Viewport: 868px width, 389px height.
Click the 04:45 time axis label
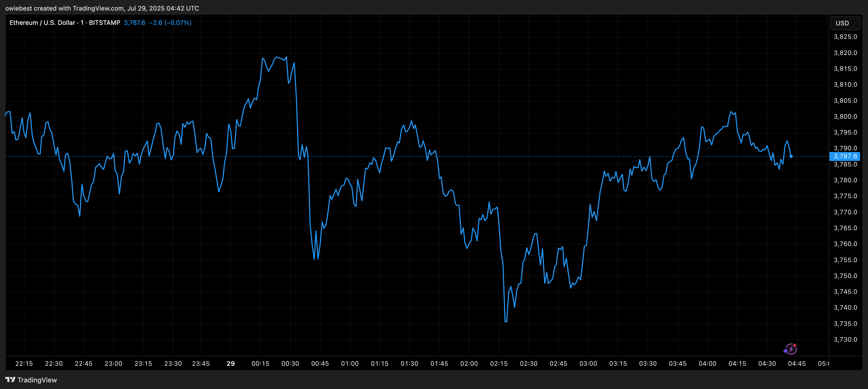coord(797,363)
